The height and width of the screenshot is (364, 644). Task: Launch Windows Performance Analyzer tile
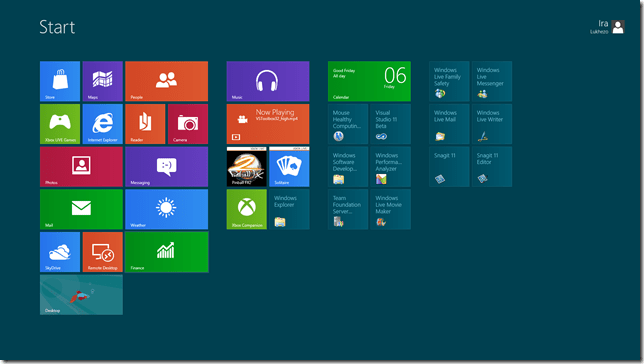click(391, 167)
